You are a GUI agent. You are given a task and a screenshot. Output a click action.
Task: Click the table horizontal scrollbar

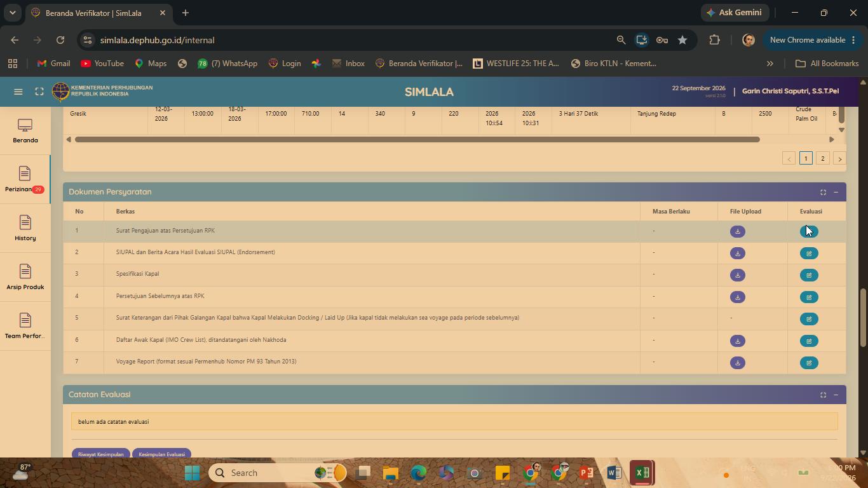click(417, 139)
